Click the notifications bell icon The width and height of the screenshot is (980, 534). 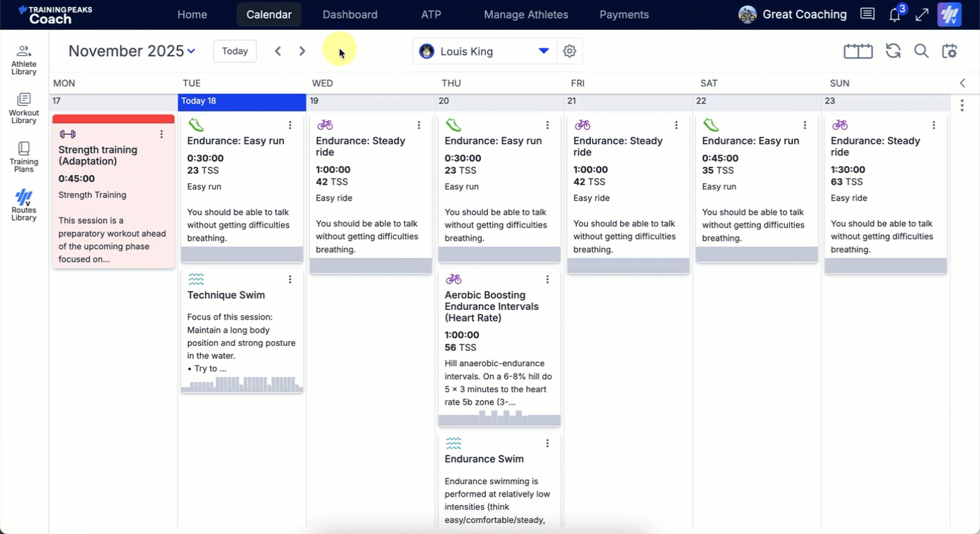coord(895,15)
